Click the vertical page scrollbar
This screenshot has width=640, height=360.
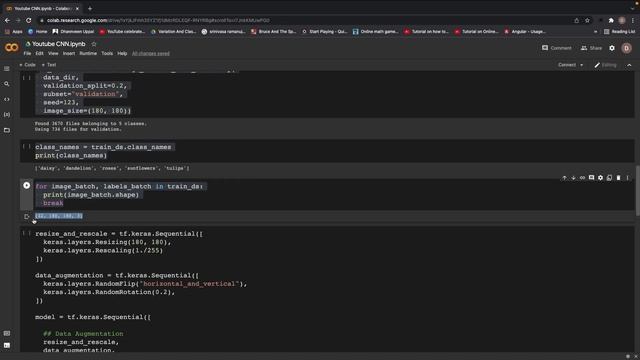coord(638,191)
